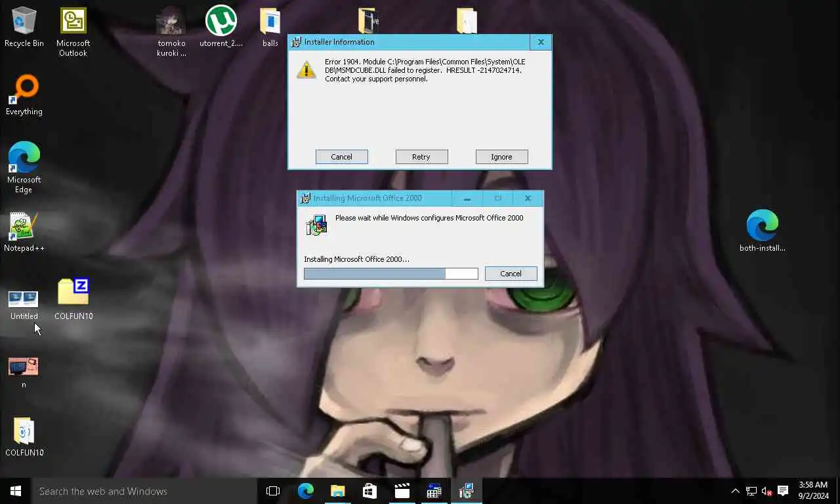Open the both-install Edge shortcut

762,231
